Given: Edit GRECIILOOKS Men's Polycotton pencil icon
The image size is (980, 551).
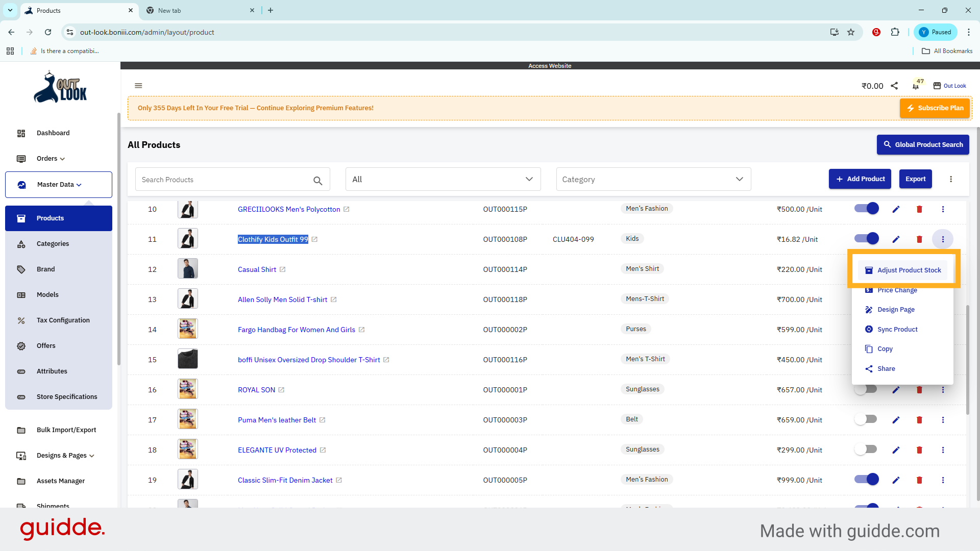Looking at the screenshot, I should click(896, 209).
